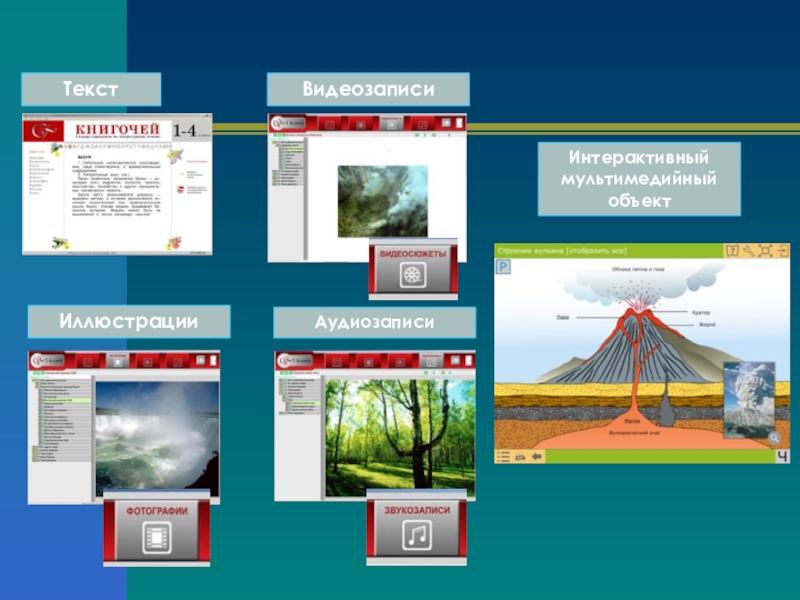Click the tree panel scrollbar in the Иллюстрации window
800x600 pixels.
click(93, 438)
